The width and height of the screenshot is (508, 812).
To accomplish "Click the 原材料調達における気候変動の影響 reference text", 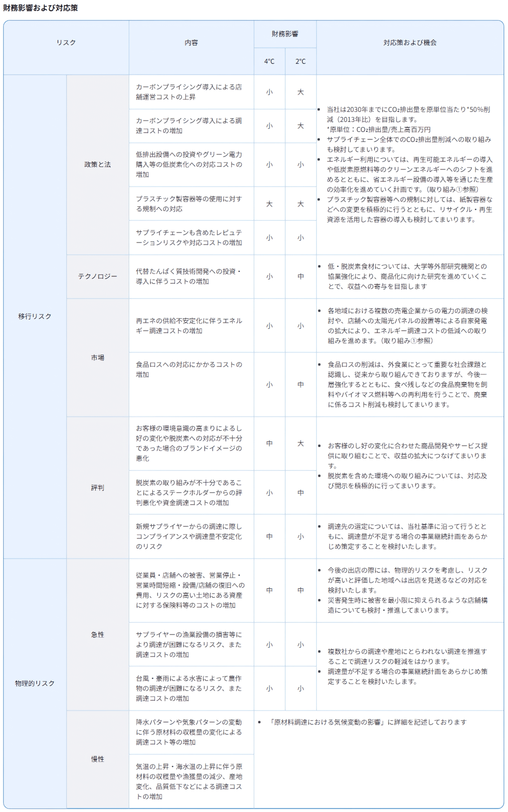I will pyautogui.click(x=368, y=722).
